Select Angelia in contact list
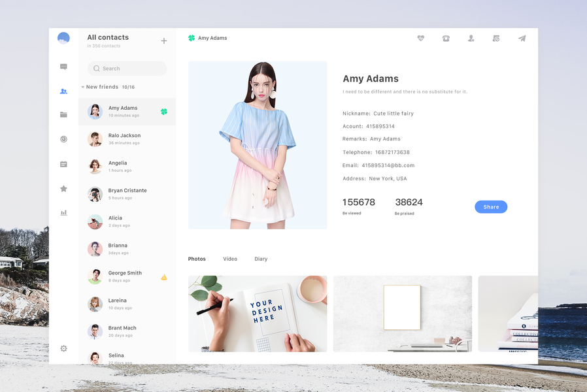The image size is (587, 392). [127, 167]
